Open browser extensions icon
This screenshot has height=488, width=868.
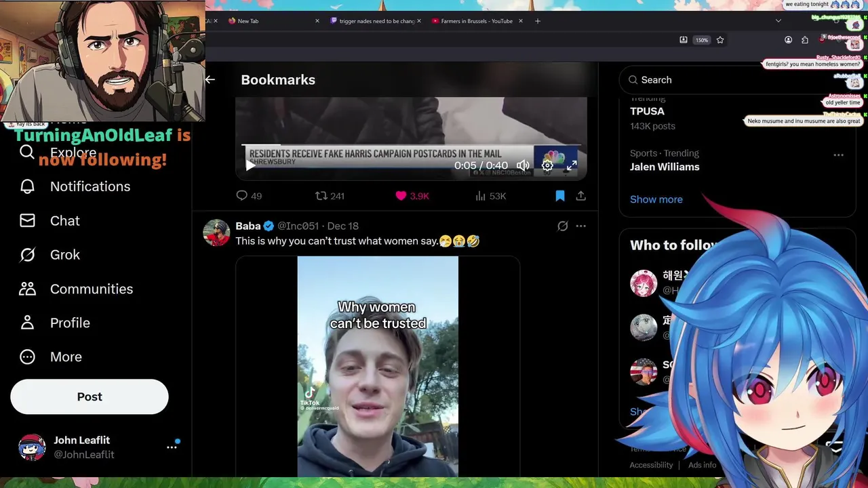point(805,40)
